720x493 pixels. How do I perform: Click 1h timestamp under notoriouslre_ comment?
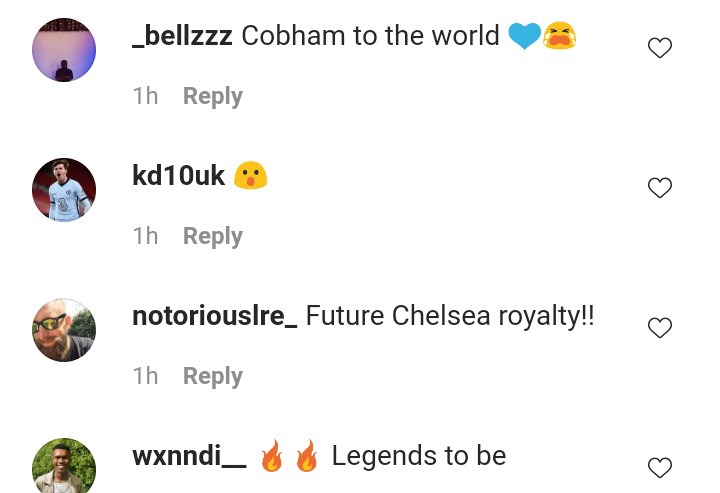145,376
